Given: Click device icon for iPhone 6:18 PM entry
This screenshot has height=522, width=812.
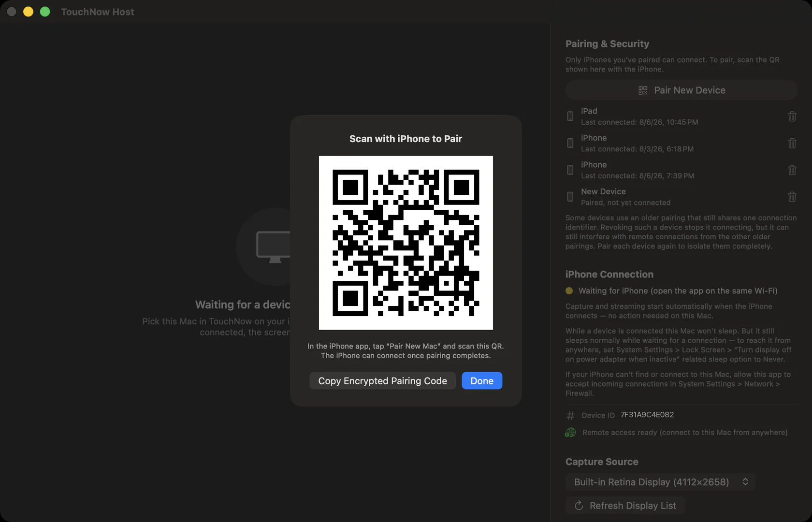Looking at the screenshot, I should point(570,143).
